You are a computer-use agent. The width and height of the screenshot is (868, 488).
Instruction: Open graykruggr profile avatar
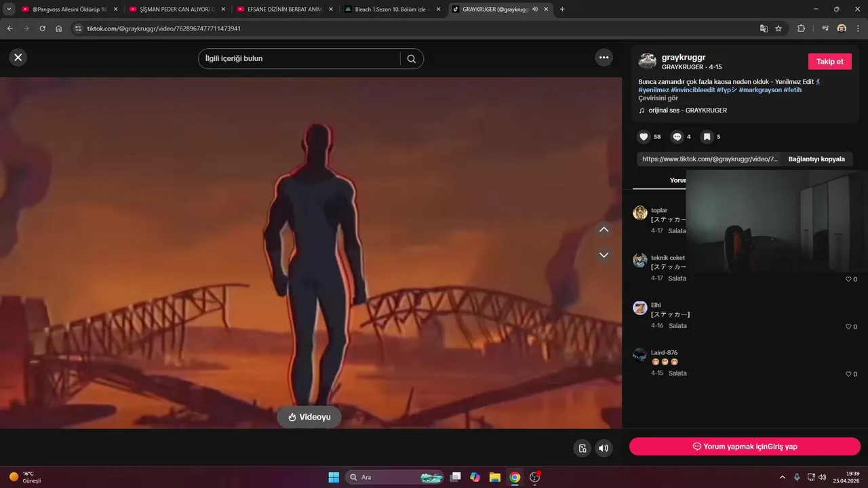click(x=648, y=61)
